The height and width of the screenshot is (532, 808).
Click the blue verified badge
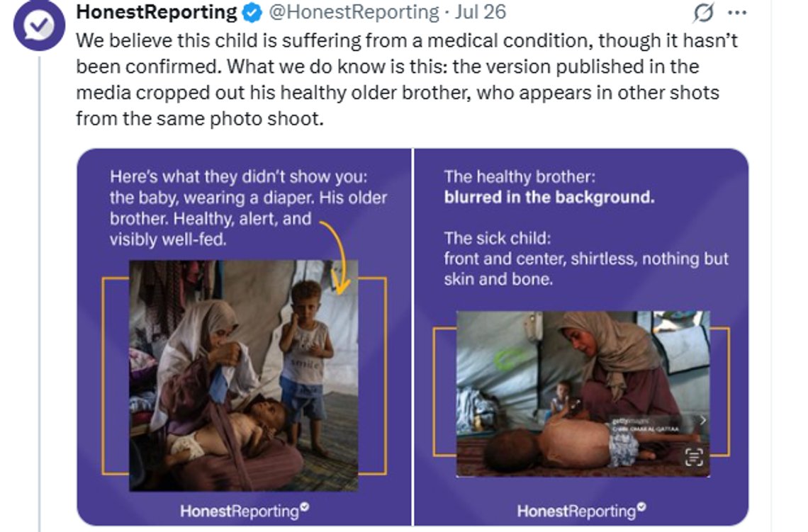click(x=252, y=12)
